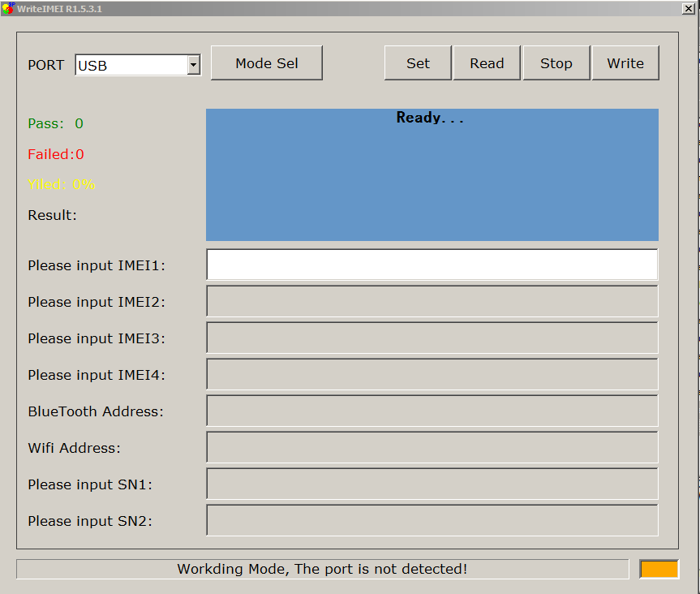The width and height of the screenshot is (700, 594).
Task: Click the WriteIMEI R1.5.3.1 title text
Action: click(x=59, y=9)
